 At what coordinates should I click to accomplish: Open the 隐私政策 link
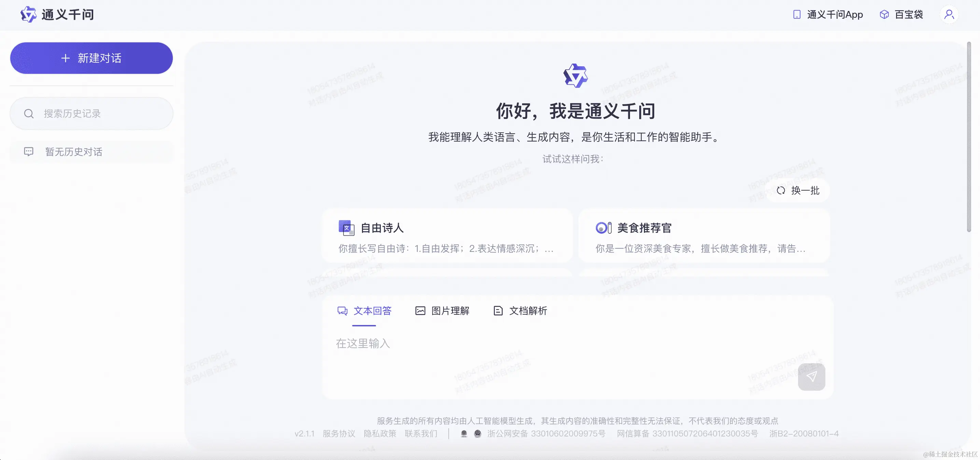pos(380,433)
